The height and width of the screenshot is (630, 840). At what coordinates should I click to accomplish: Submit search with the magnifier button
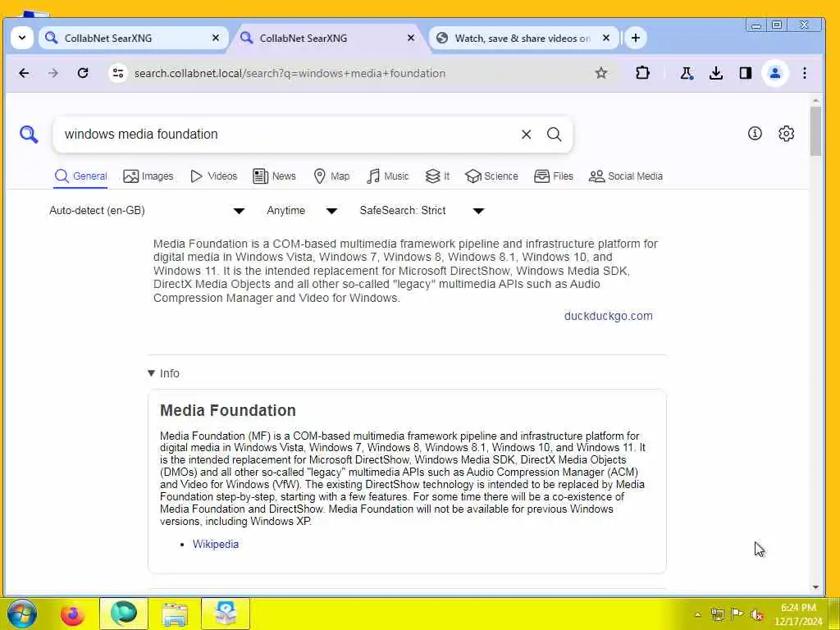554,135
